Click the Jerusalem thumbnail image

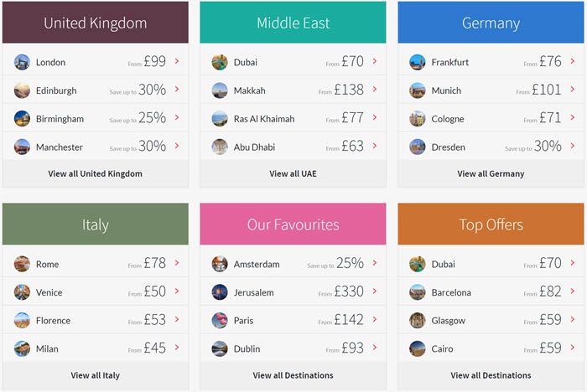coord(220,292)
